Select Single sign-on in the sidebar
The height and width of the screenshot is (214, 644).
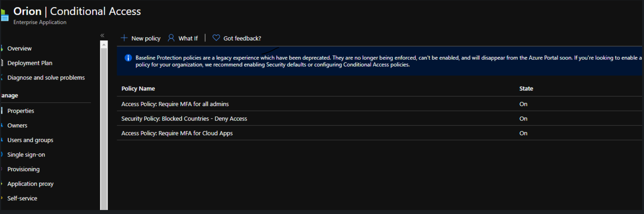pyautogui.click(x=26, y=155)
